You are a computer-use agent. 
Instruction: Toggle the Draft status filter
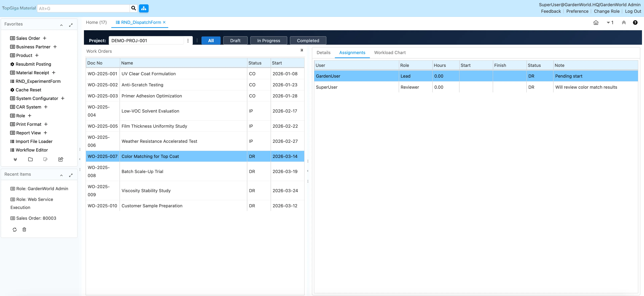(235, 40)
